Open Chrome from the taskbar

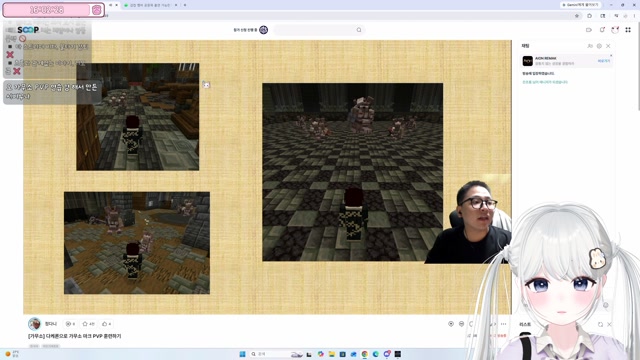[364, 354]
